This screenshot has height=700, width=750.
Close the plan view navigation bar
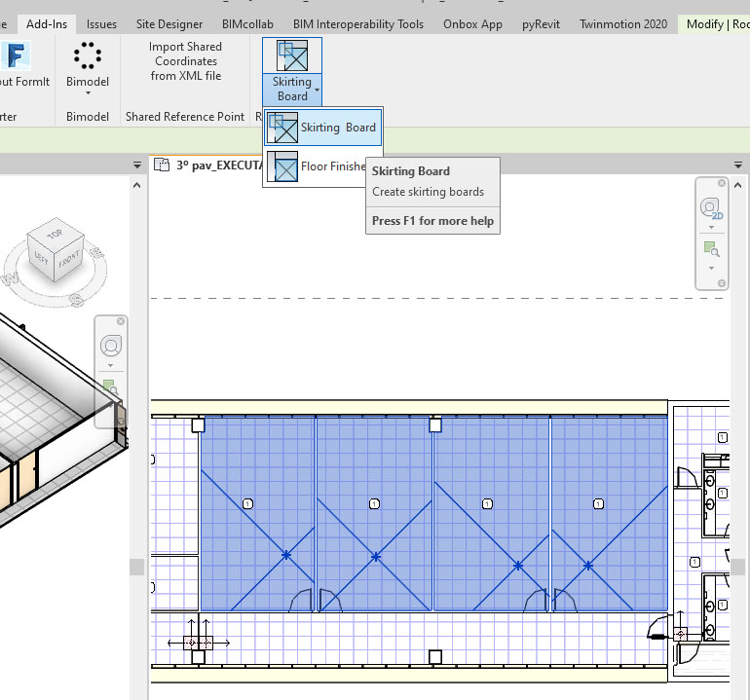click(722, 183)
